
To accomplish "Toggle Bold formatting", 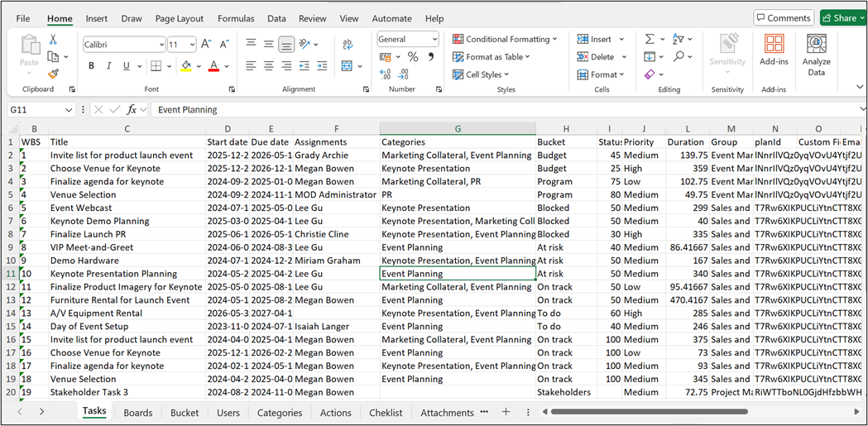I will 91,66.
